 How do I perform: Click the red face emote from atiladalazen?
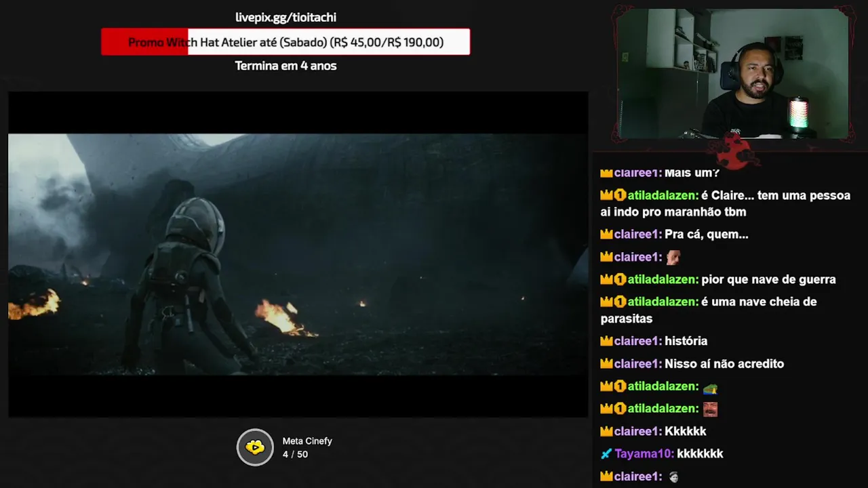point(710,409)
